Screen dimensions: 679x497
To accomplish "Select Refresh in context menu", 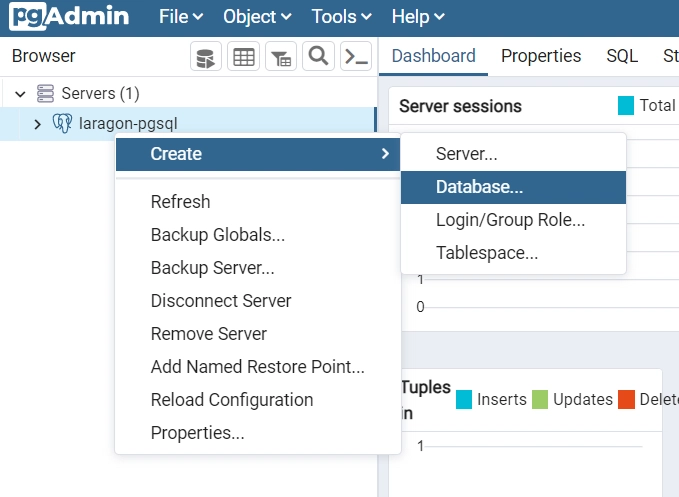I will (258, 202).
